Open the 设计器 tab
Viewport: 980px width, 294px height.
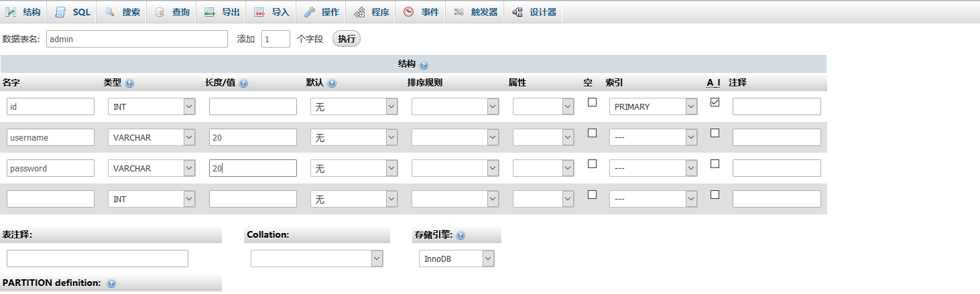[x=534, y=12]
